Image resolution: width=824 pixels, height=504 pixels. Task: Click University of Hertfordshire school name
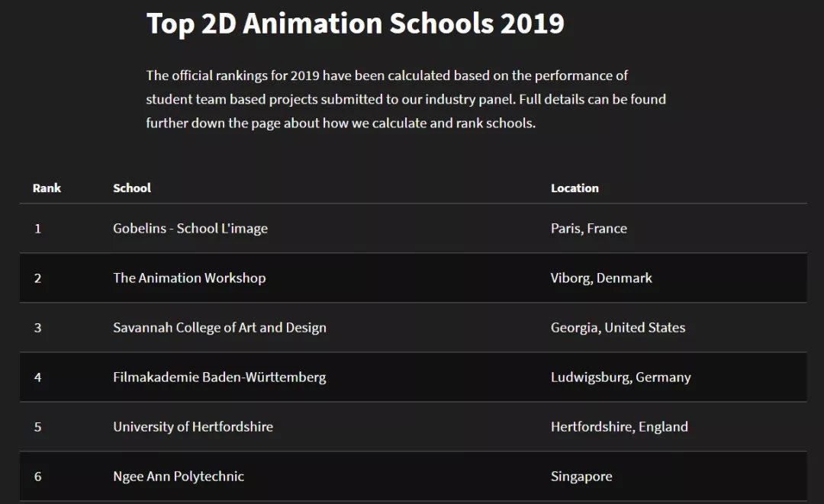coord(193,427)
